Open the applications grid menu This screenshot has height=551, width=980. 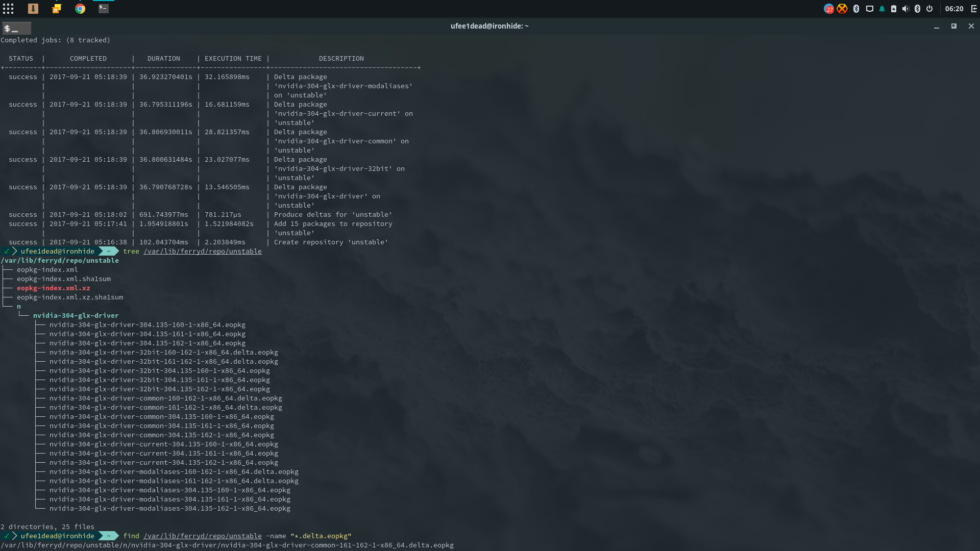[x=8, y=9]
